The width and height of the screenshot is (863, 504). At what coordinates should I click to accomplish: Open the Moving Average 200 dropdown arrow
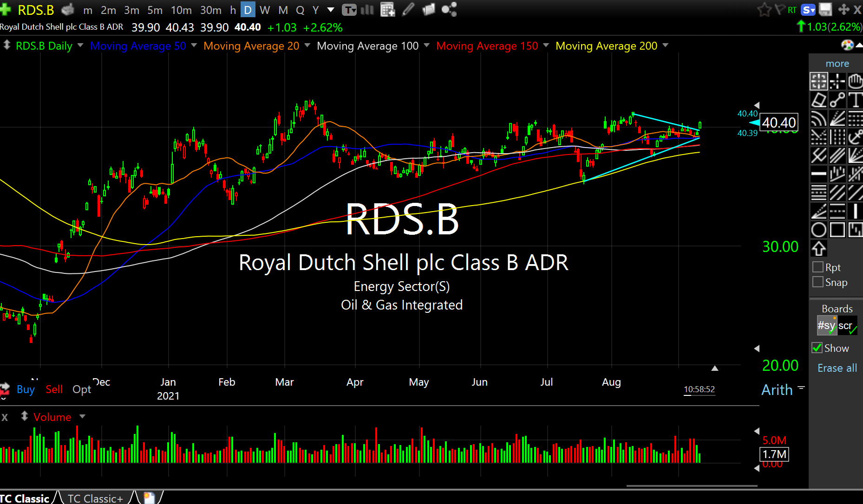click(x=665, y=45)
